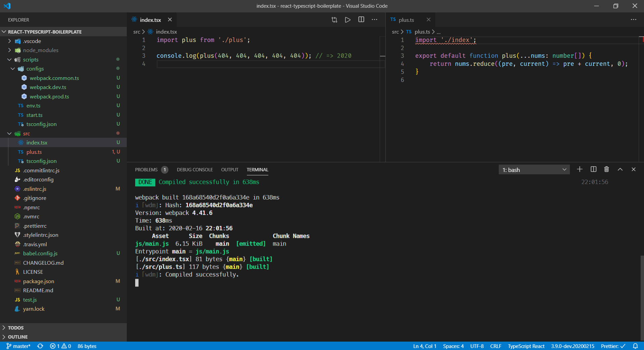The image size is (644, 350).
Task: Open package.json file
Action: pyautogui.click(x=63, y=281)
